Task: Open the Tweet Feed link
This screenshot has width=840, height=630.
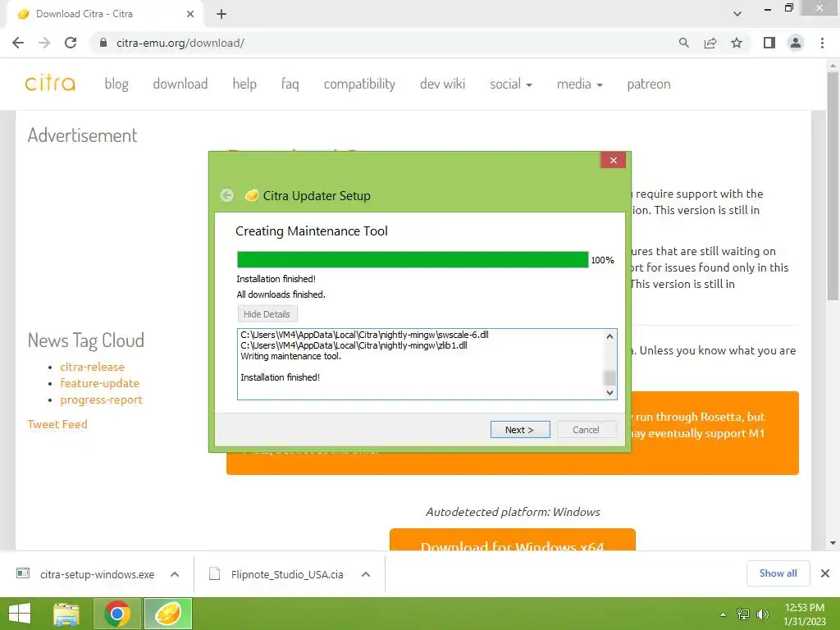Action: [57, 424]
